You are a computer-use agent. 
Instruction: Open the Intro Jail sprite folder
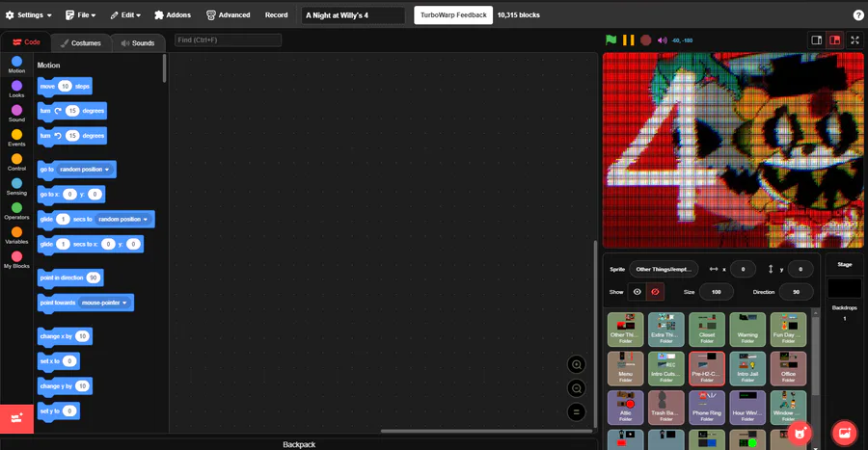tap(747, 369)
